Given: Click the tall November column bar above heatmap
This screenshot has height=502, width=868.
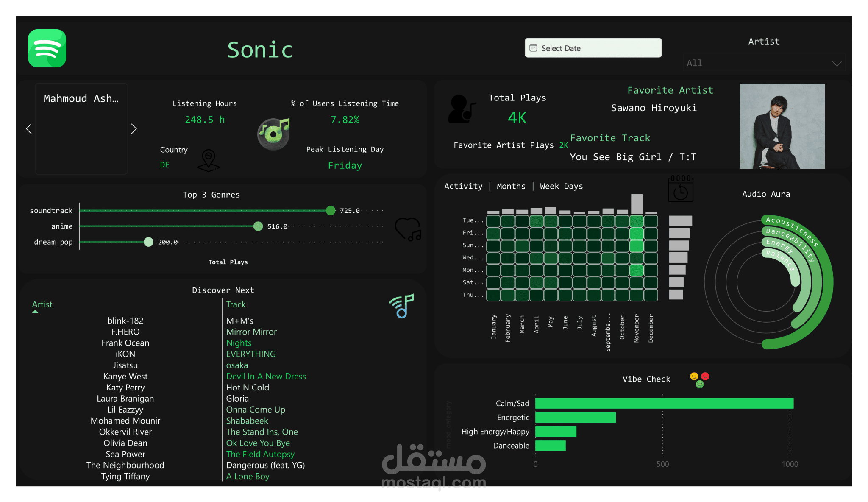Looking at the screenshot, I should pyautogui.click(x=637, y=204).
